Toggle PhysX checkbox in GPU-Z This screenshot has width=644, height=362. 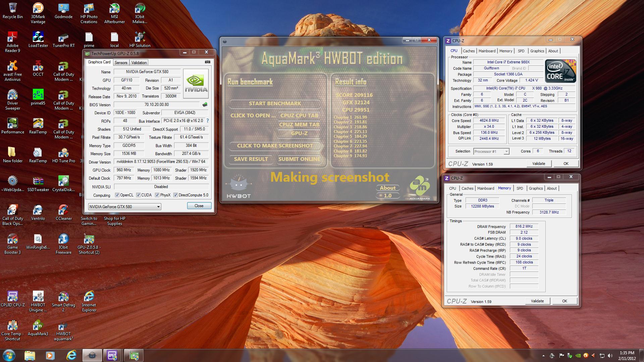(x=157, y=195)
